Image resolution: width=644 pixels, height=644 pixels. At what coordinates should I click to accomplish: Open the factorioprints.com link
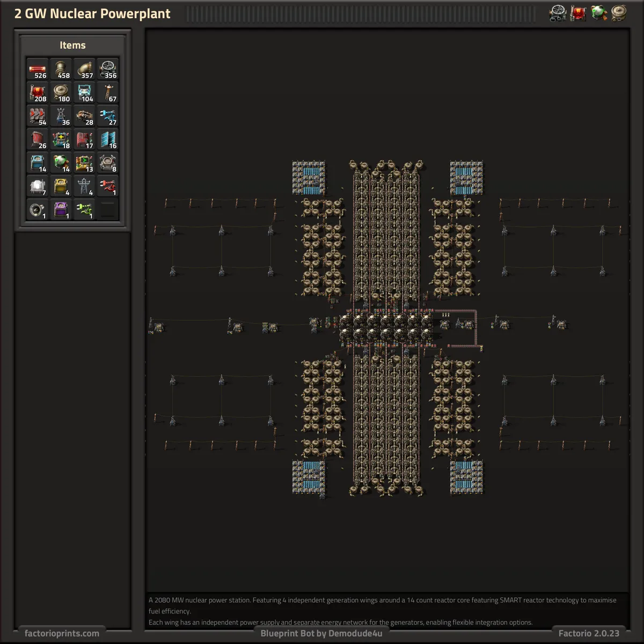tap(62, 633)
